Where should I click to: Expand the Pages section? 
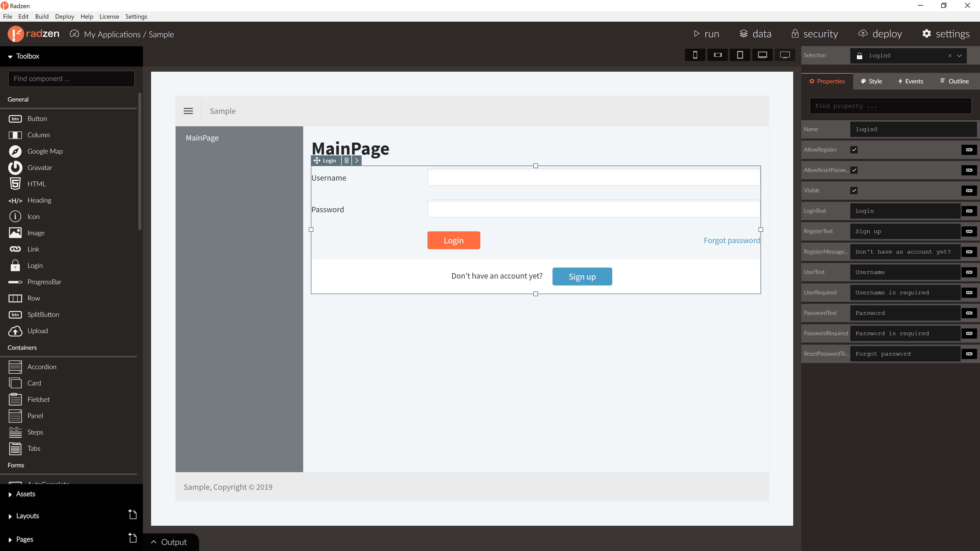[10, 540]
